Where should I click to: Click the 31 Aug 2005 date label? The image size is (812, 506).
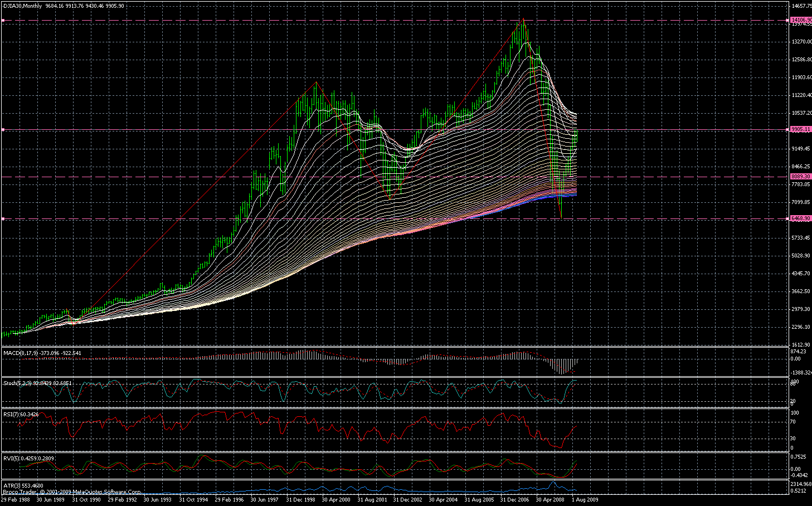click(479, 500)
